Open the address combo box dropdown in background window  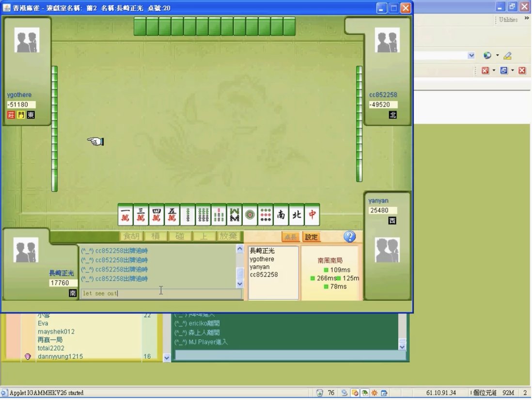(x=471, y=55)
